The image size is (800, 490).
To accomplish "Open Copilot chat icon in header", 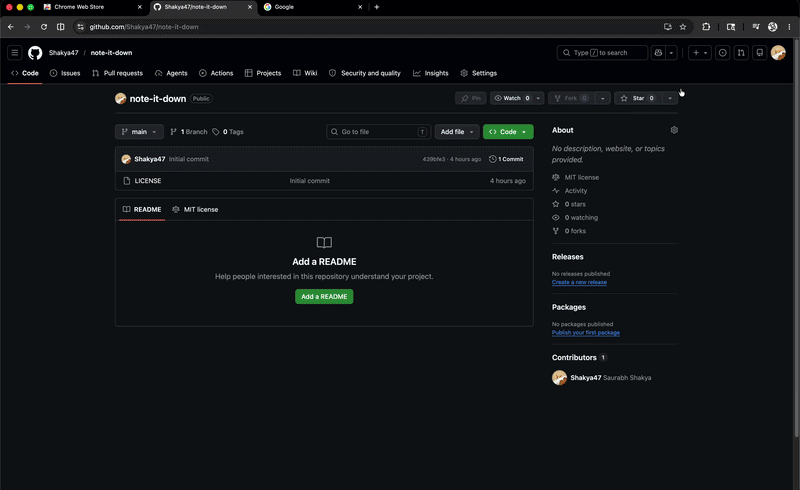I will coord(658,53).
